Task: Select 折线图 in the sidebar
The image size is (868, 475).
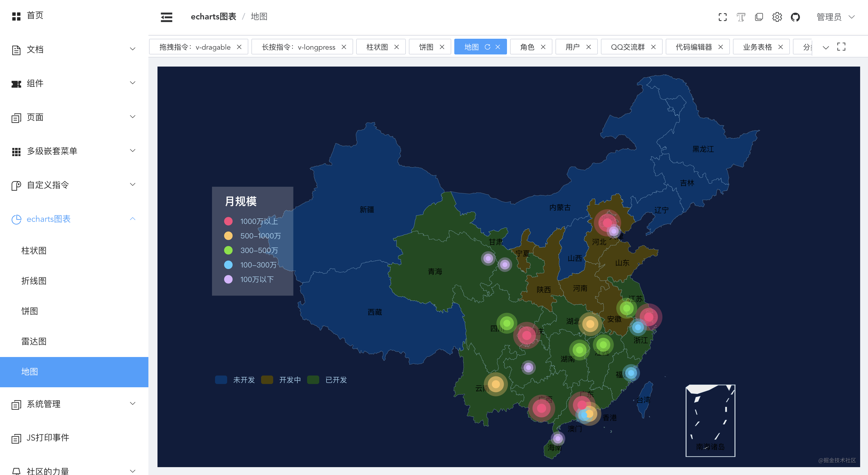Action: (x=34, y=281)
